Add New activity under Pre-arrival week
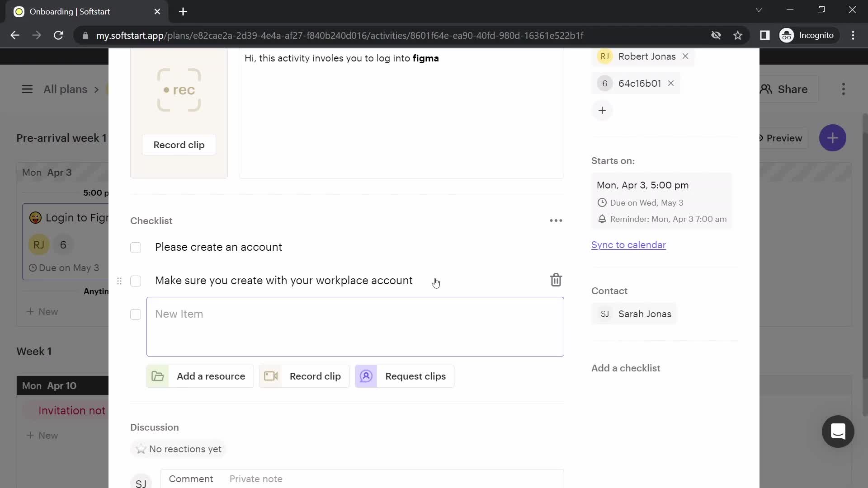The image size is (868, 488). [x=42, y=312]
